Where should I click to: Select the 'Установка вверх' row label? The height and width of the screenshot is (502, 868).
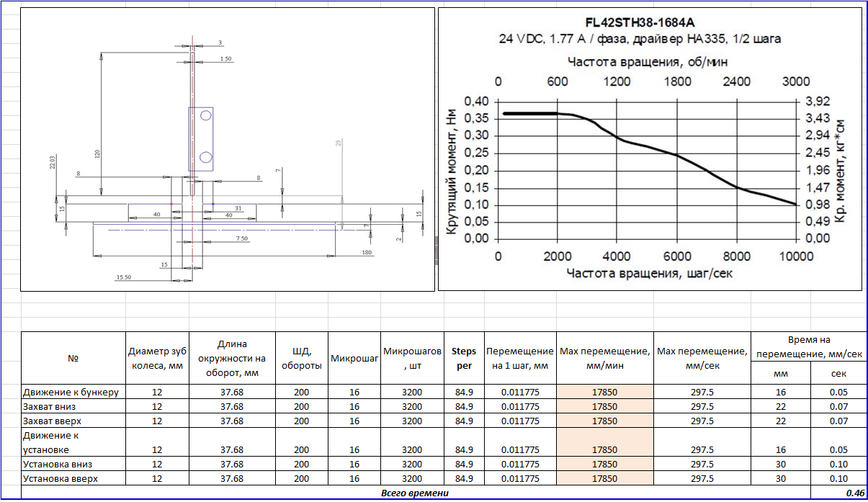[73, 478]
